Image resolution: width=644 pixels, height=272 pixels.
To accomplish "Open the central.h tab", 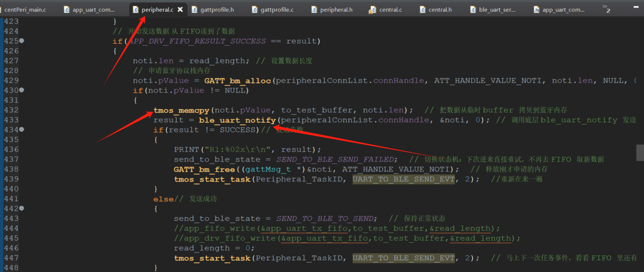I will point(435,9).
